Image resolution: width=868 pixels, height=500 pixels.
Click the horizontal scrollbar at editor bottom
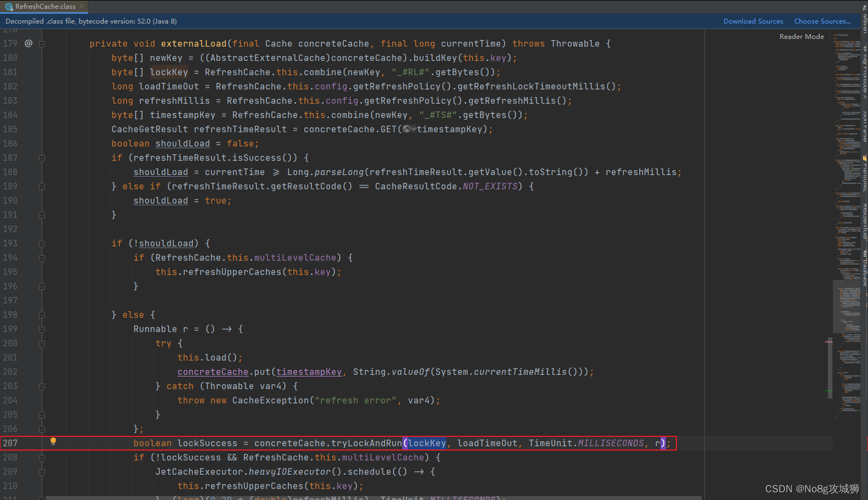point(373,498)
